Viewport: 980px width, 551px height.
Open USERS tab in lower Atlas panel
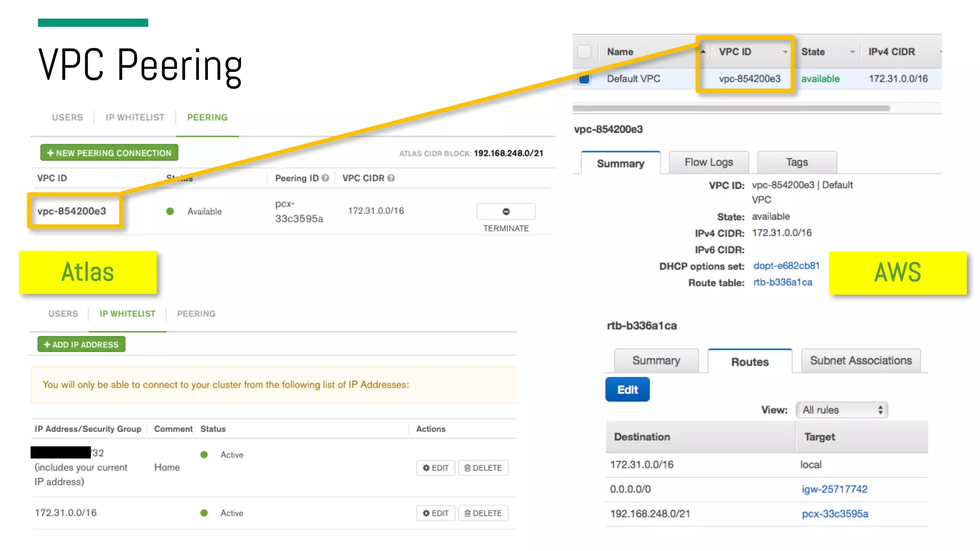tap(63, 314)
